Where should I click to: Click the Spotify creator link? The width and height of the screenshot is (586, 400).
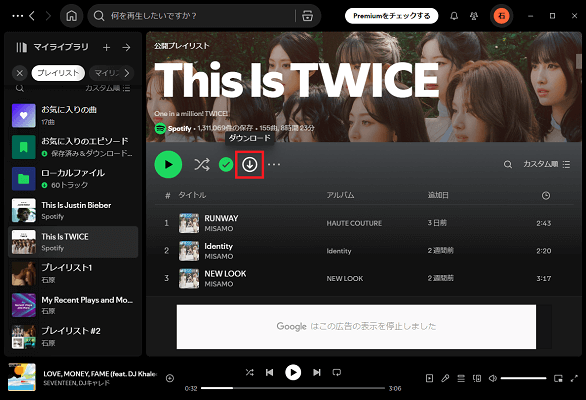pos(179,129)
